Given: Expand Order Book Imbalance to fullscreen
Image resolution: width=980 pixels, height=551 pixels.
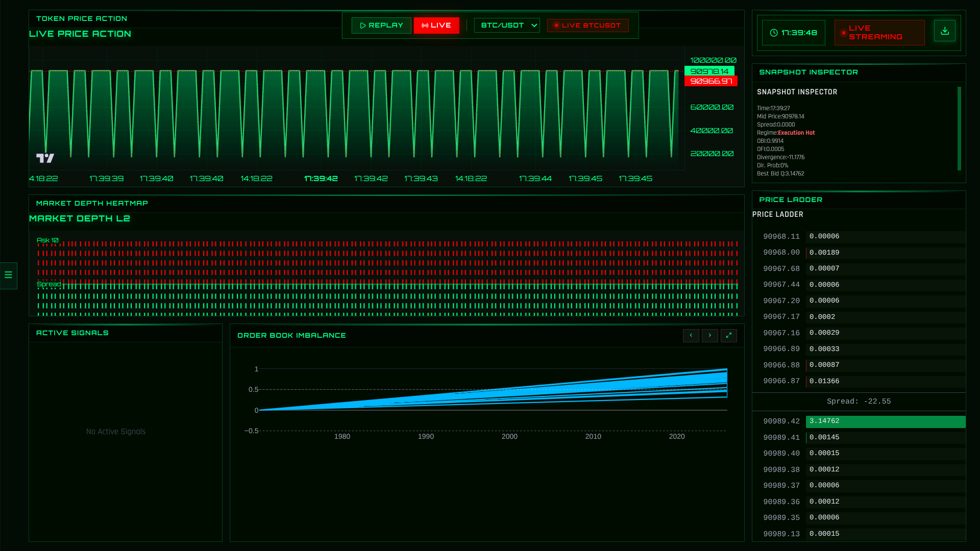Looking at the screenshot, I should click(728, 336).
